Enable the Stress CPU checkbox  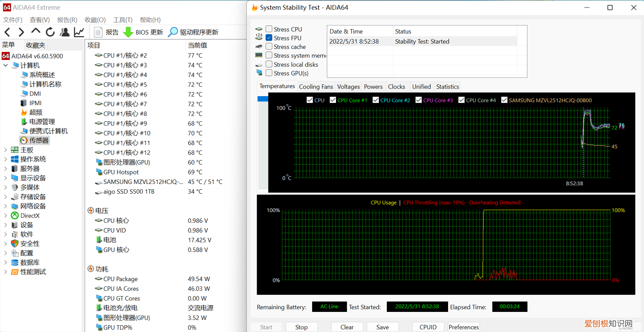tap(269, 29)
